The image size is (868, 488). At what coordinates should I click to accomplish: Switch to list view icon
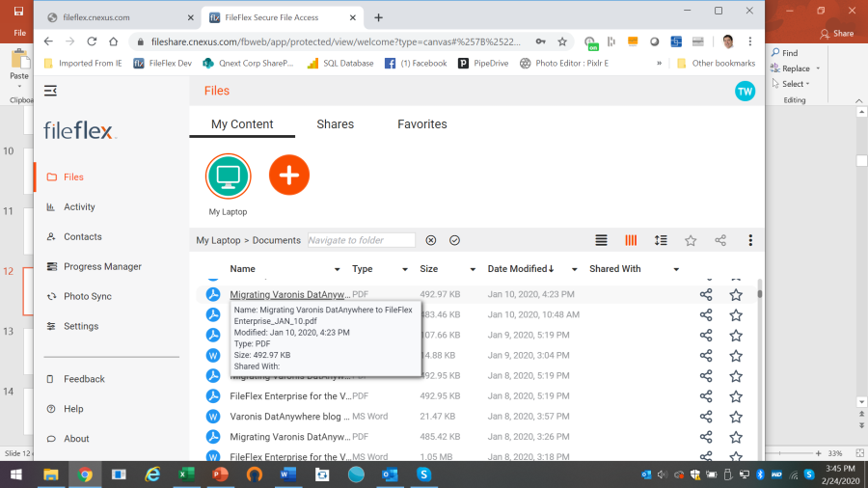click(601, 240)
